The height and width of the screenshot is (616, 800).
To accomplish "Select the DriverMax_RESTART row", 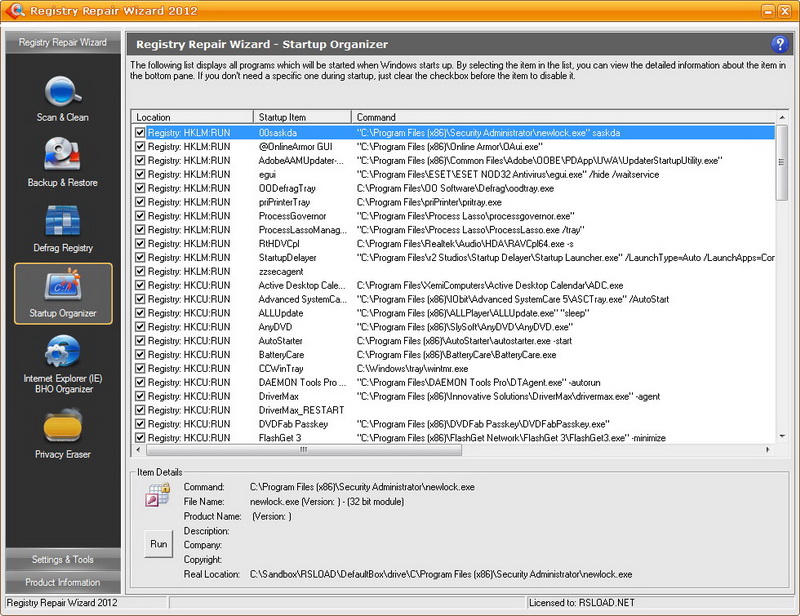I will point(454,410).
